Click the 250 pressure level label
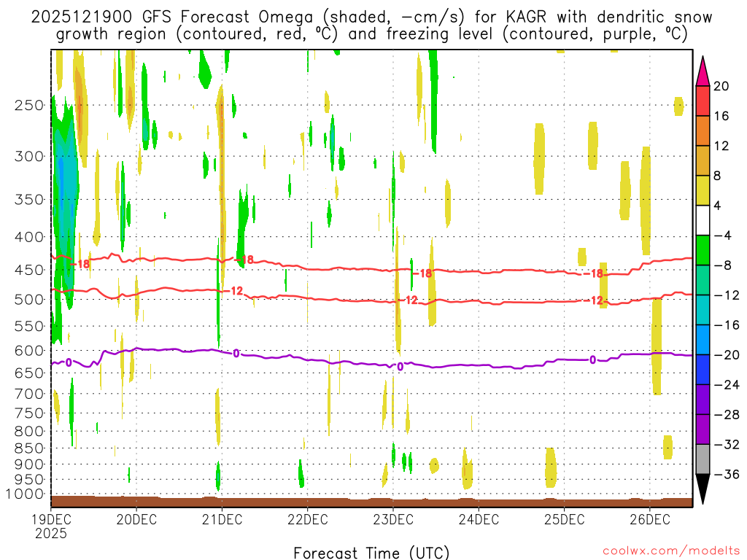 point(29,105)
